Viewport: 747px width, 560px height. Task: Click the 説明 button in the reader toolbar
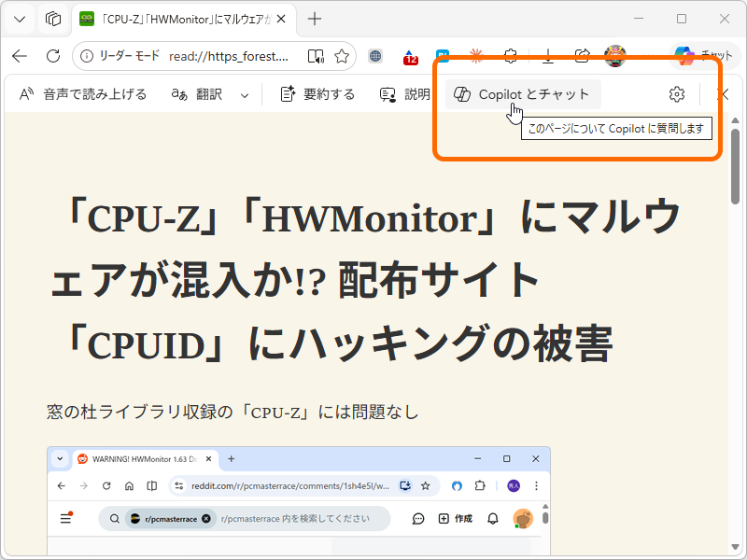tap(406, 94)
